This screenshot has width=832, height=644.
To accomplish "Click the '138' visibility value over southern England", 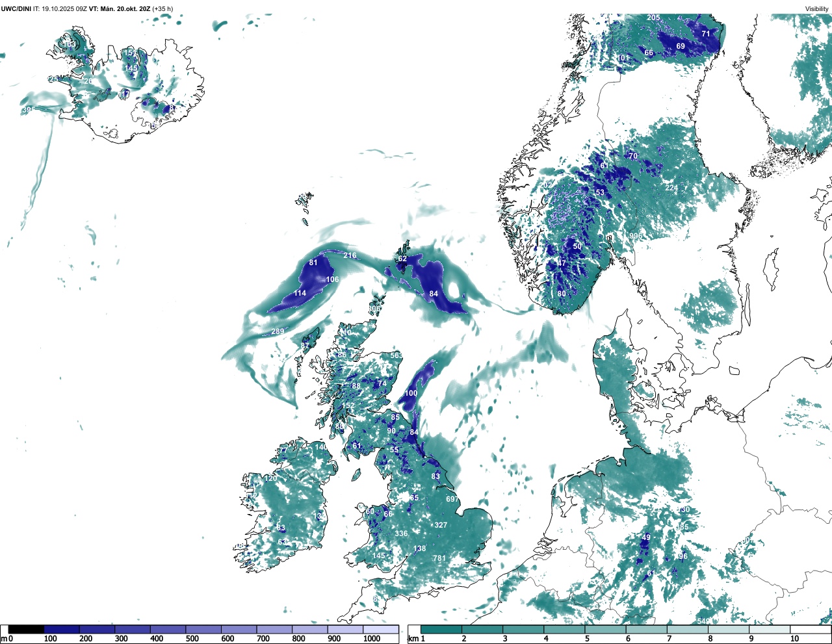I will coord(420,548).
